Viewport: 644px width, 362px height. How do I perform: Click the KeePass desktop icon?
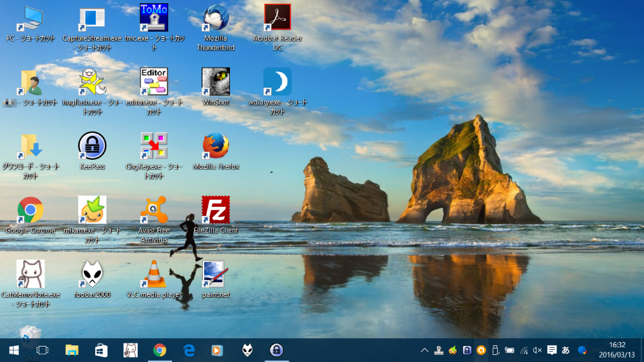92,146
